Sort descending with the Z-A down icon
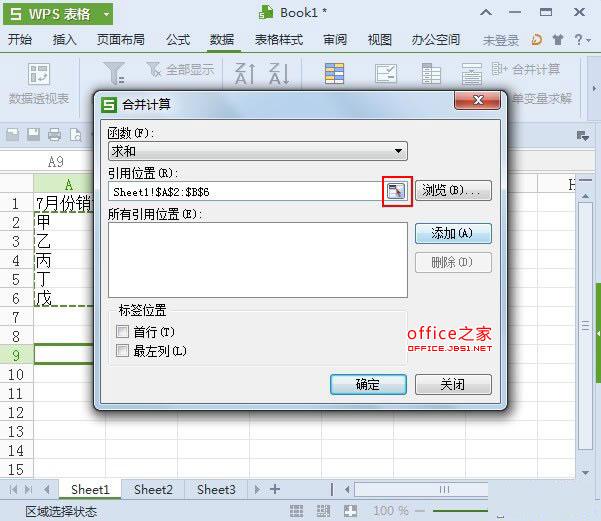 [x=279, y=74]
